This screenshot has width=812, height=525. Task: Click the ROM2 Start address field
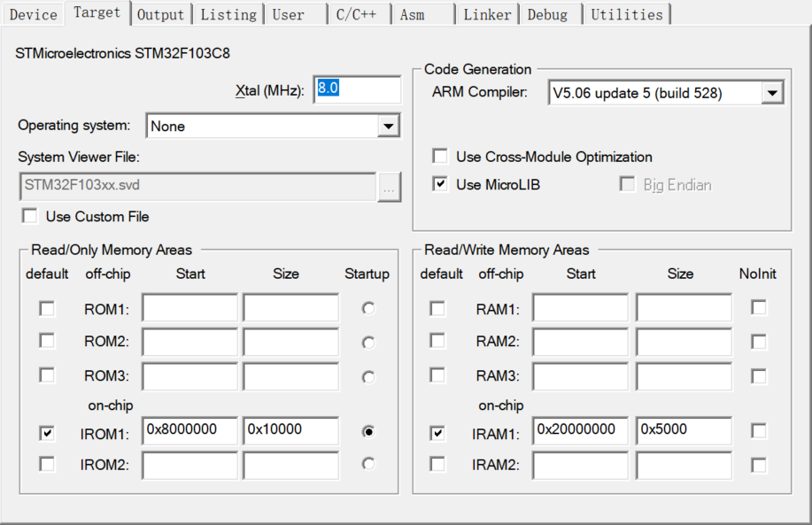coord(190,342)
